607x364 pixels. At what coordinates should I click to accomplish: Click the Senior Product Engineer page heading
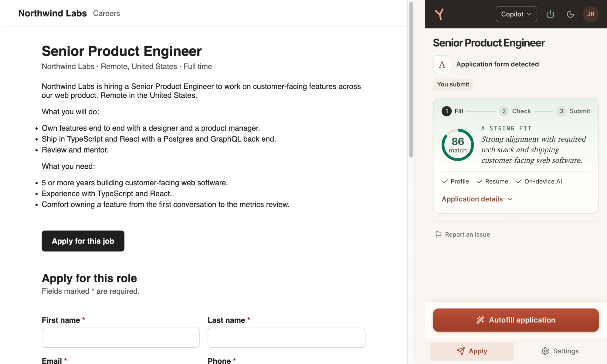click(122, 51)
